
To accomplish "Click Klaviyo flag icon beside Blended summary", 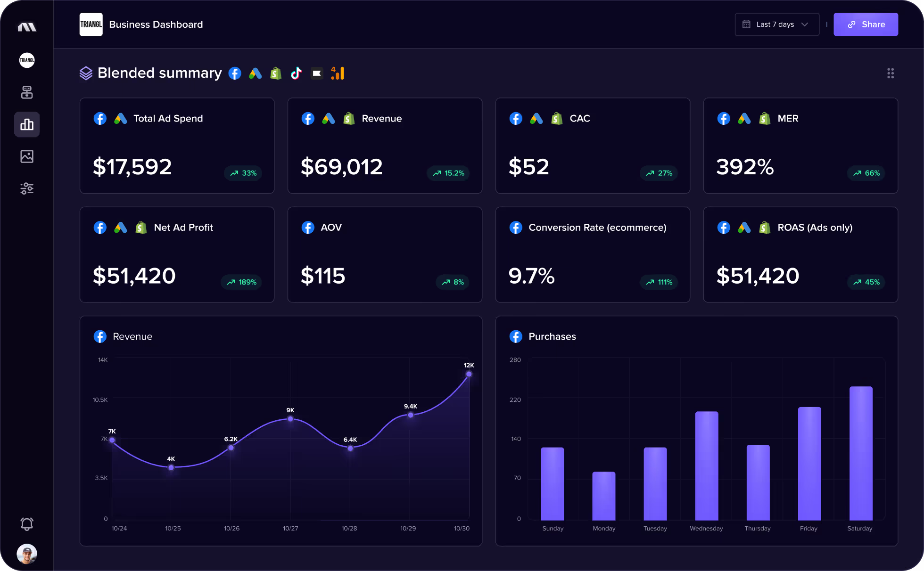I will 317,73.
